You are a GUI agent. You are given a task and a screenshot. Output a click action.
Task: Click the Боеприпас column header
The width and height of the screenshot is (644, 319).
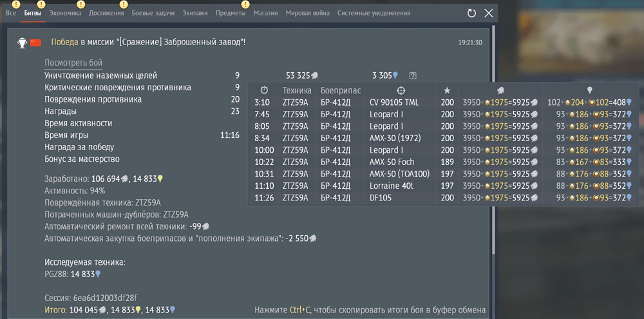coord(341,90)
